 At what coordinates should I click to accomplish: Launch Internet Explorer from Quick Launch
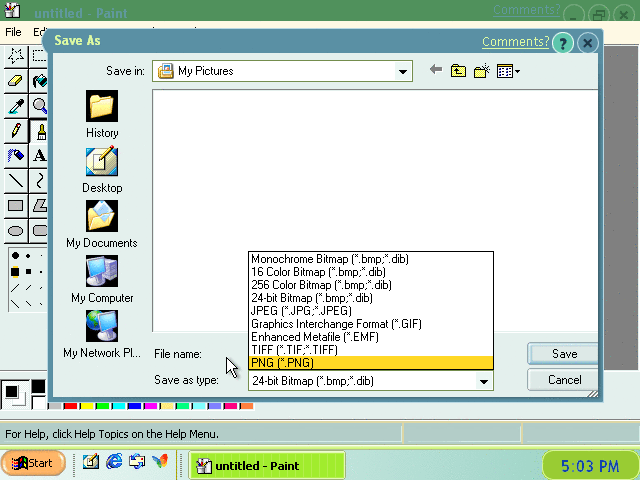click(114, 462)
